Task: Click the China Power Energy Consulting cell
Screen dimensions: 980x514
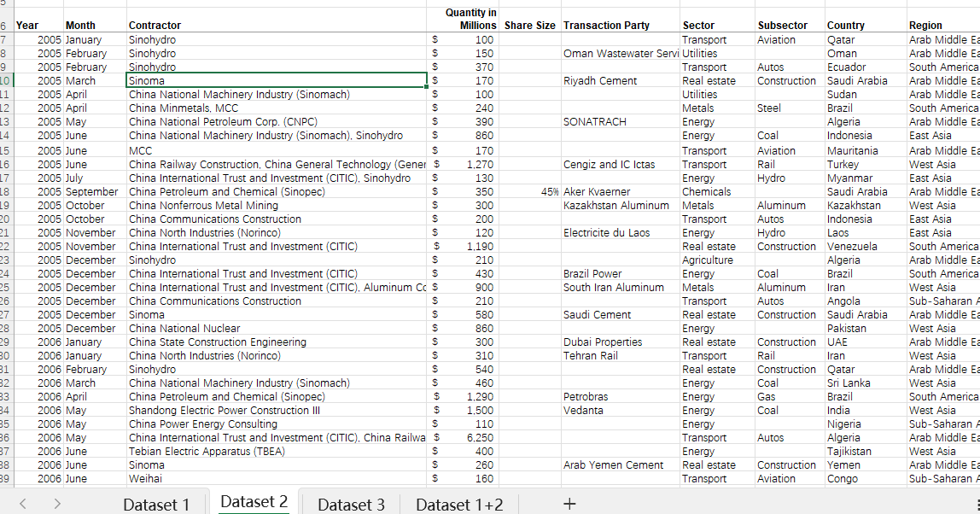Action: [x=277, y=424]
